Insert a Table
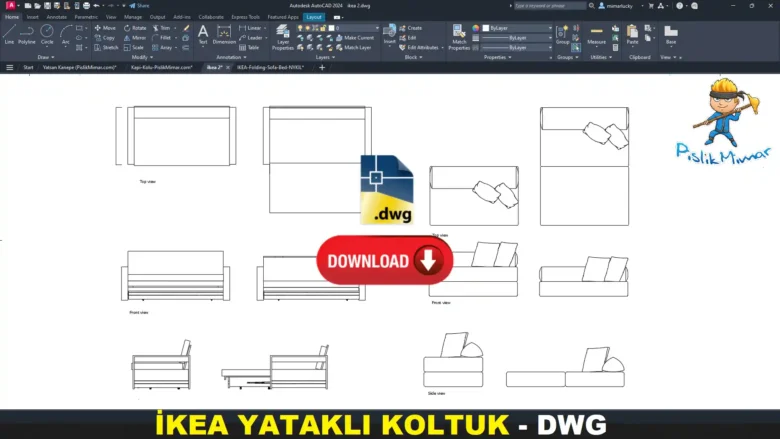The width and height of the screenshot is (780, 439). coord(249,48)
